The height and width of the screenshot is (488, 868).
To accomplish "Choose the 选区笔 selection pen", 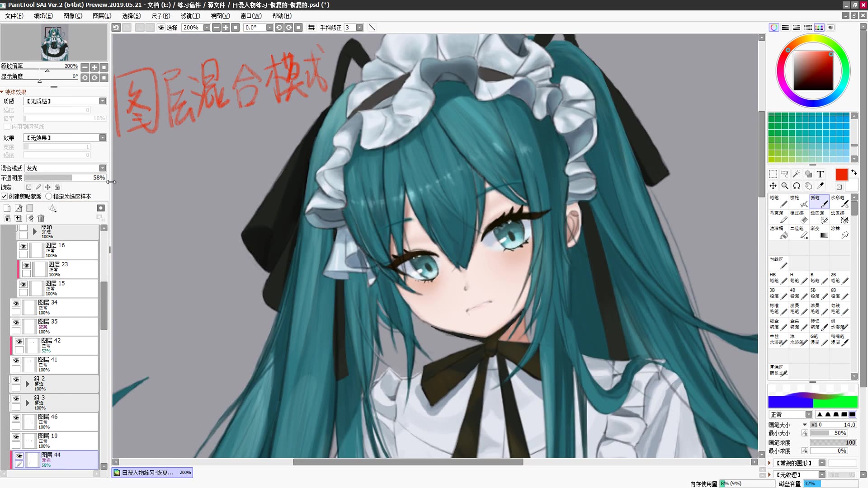I will [x=819, y=216].
